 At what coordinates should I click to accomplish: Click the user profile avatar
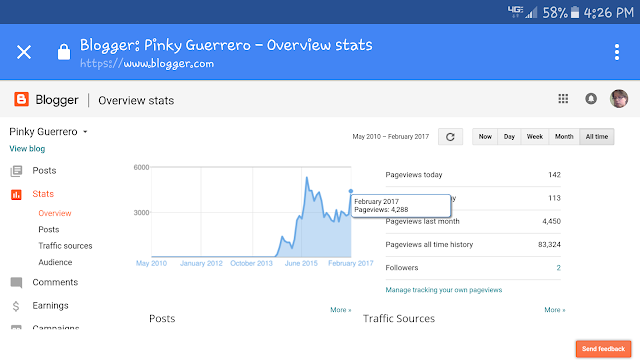coord(619,99)
